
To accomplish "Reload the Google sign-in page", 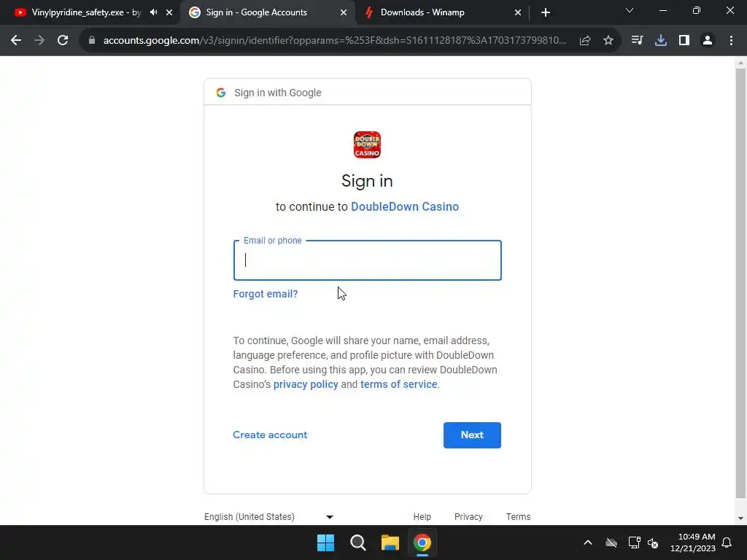I will (x=63, y=41).
